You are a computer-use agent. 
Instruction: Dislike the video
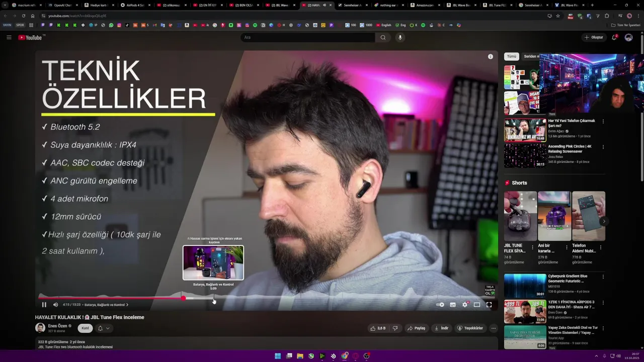pyautogui.click(x=395, y=328)
